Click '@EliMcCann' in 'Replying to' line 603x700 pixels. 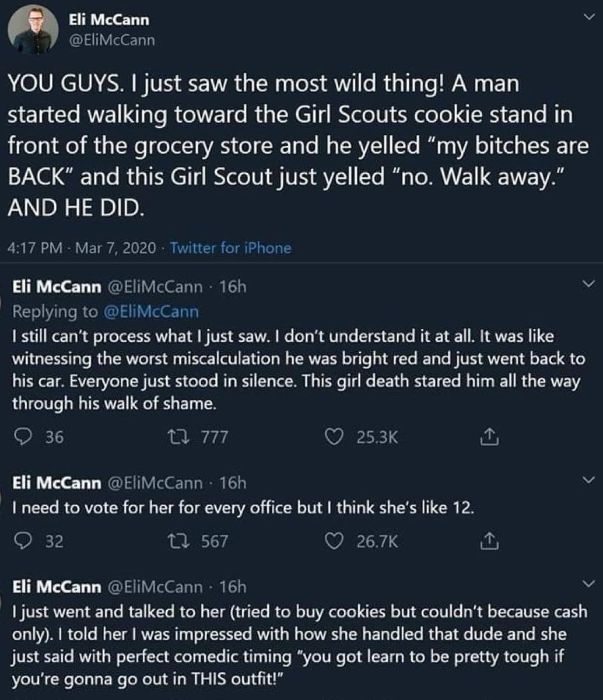[150, 311]
